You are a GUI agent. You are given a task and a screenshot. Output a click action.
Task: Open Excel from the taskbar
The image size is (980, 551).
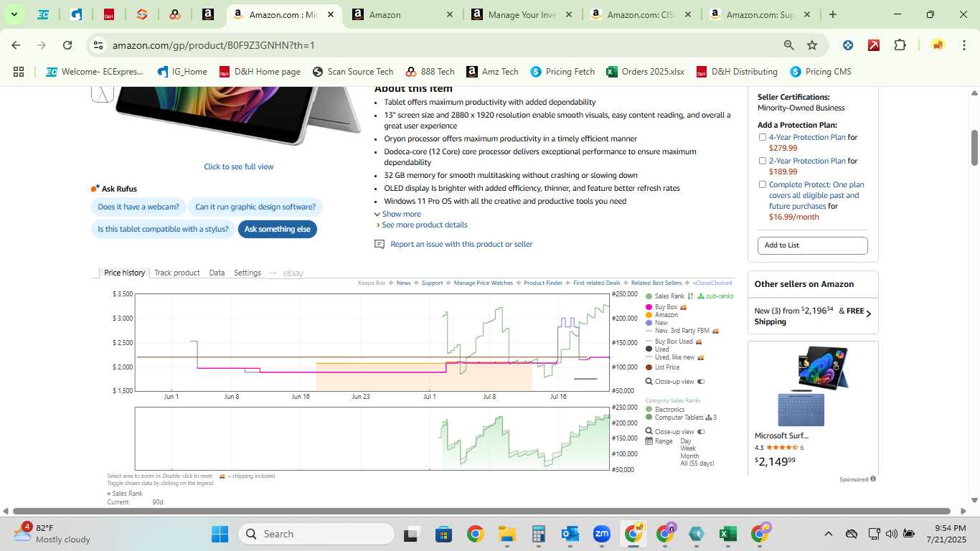(727, 534)
